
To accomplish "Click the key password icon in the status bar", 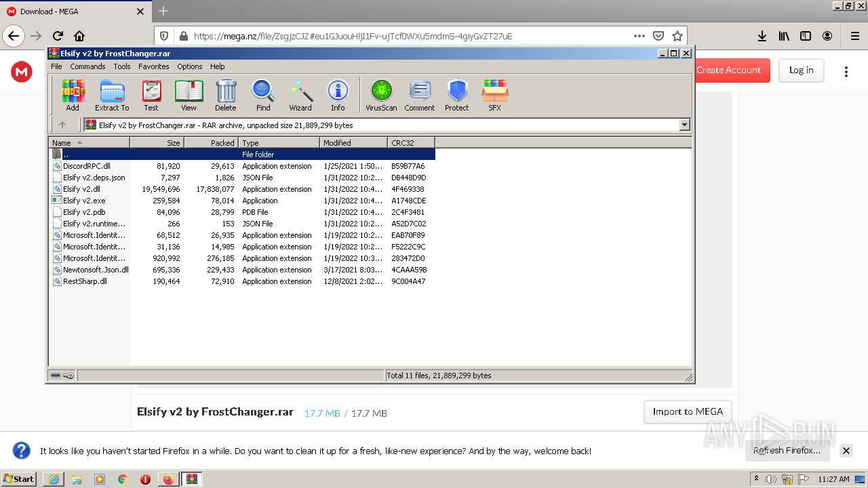I will tap(68, 375).
